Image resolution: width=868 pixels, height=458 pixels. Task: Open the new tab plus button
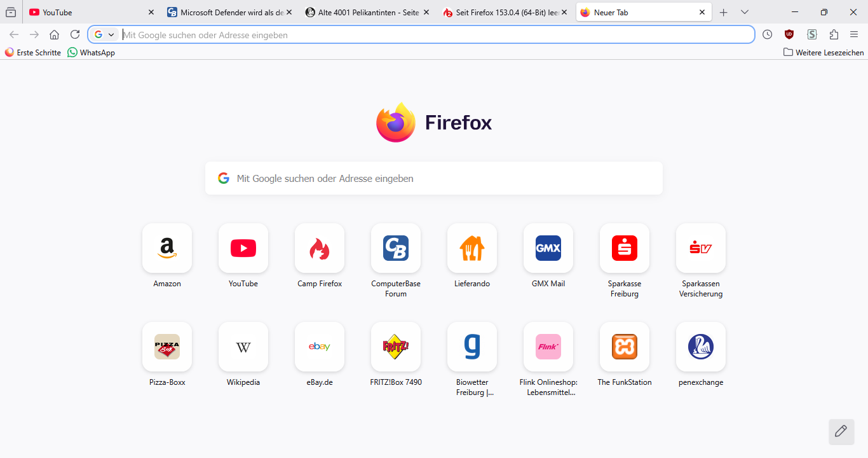pos(723,12)
